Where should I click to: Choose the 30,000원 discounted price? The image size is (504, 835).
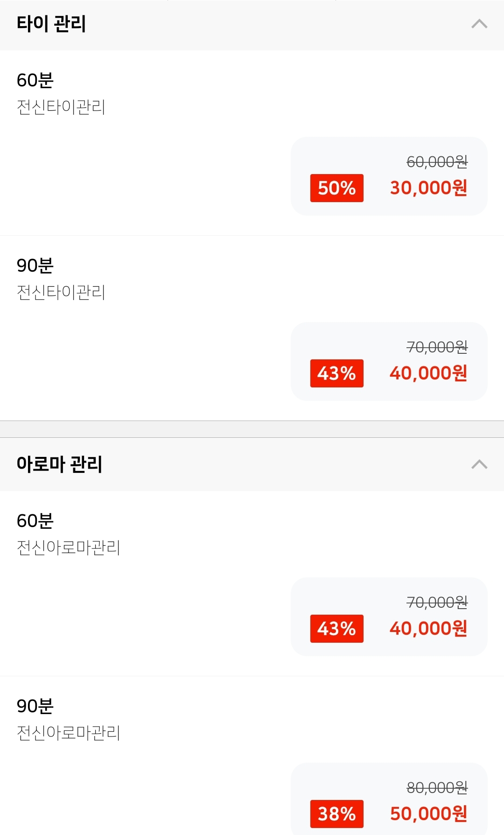pos(428,188)
